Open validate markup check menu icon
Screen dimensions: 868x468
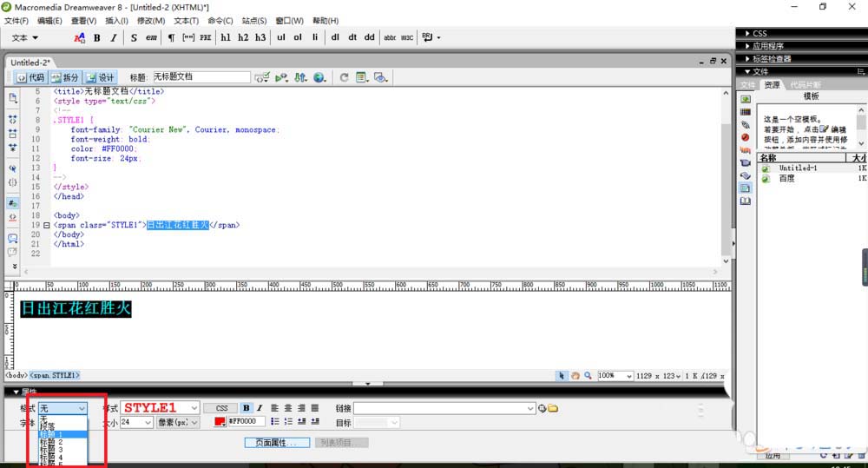click(x=262, y=77)
